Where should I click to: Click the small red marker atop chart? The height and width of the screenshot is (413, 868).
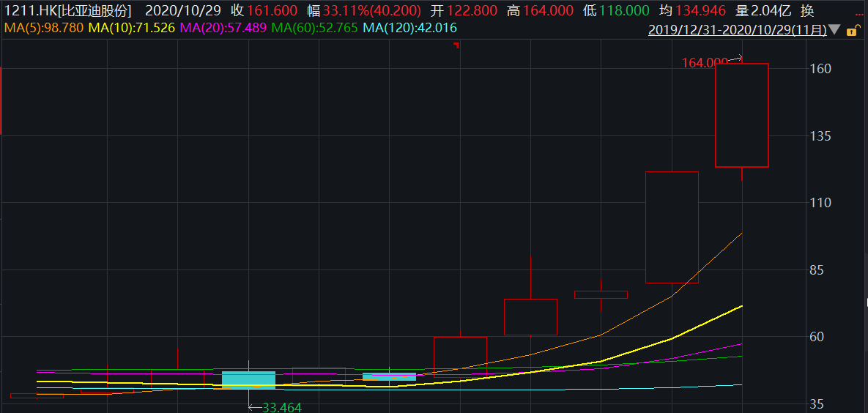456,45
